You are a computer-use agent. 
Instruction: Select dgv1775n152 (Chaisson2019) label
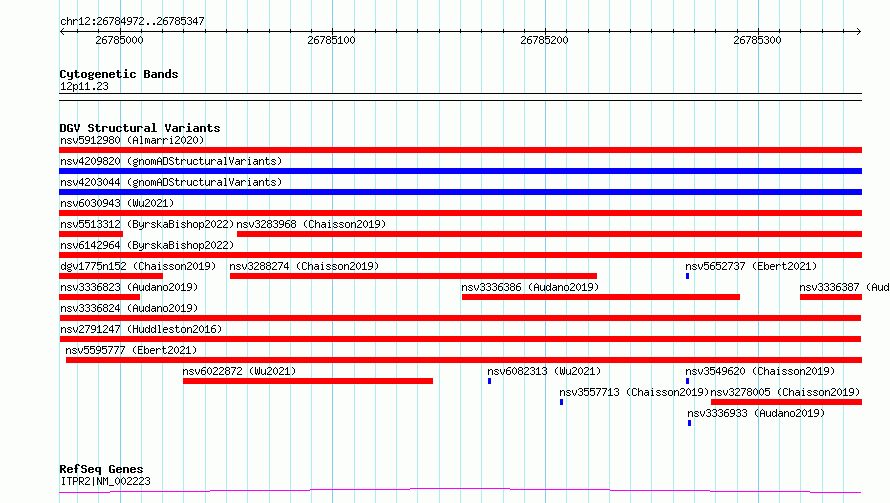pos(138,266)
